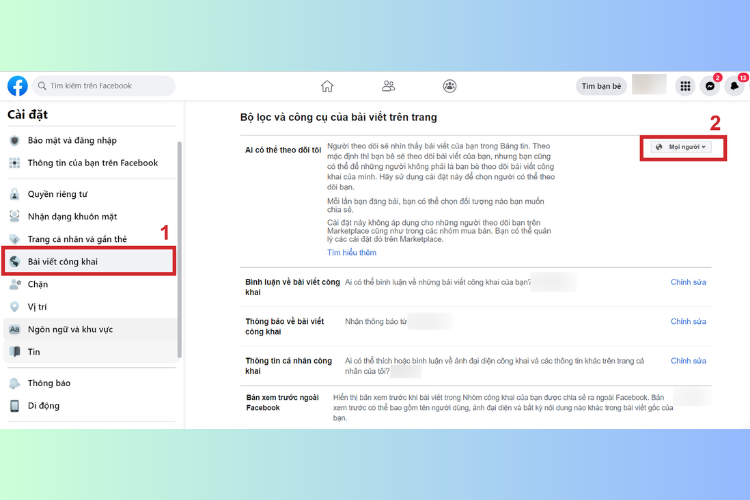Click the globe icon beside Bài viết công khai
Viewport: 750px width, 500px height.
coord(15,262)
